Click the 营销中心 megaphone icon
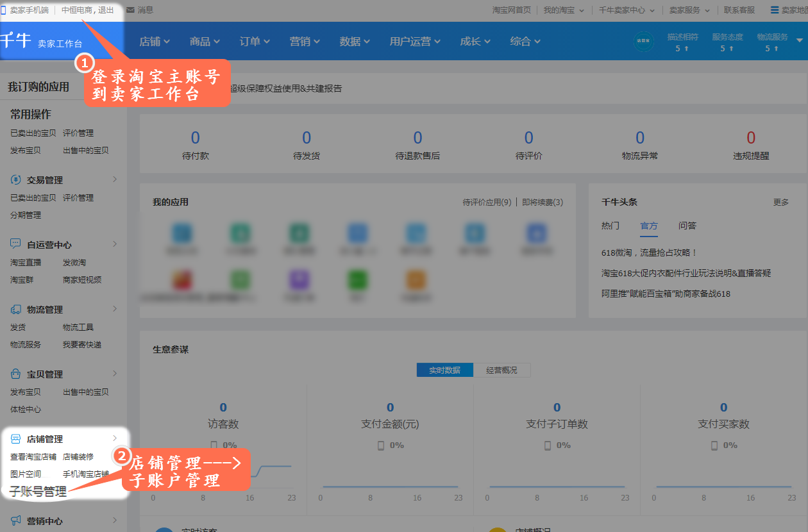The image size is (808, 532). (16, 521)
